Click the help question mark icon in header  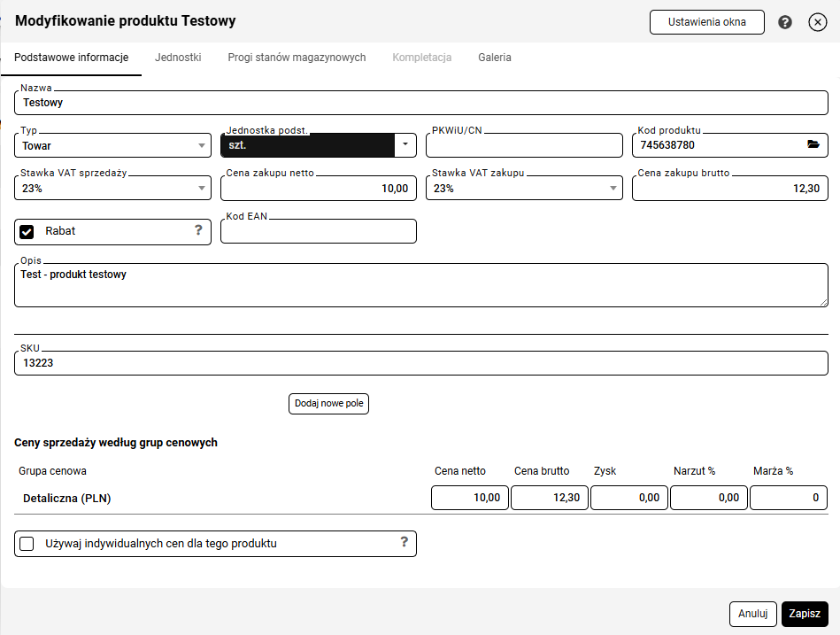click(784, 22)
